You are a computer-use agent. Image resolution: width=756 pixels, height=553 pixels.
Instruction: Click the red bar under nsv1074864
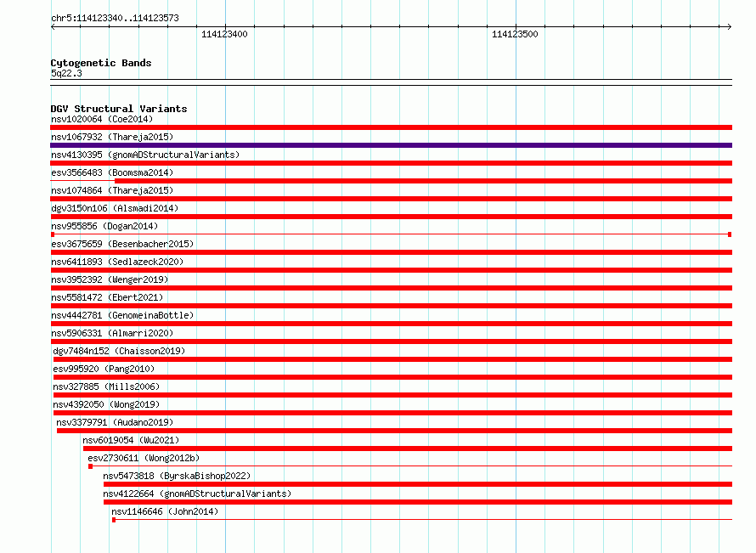pos(391,199)
